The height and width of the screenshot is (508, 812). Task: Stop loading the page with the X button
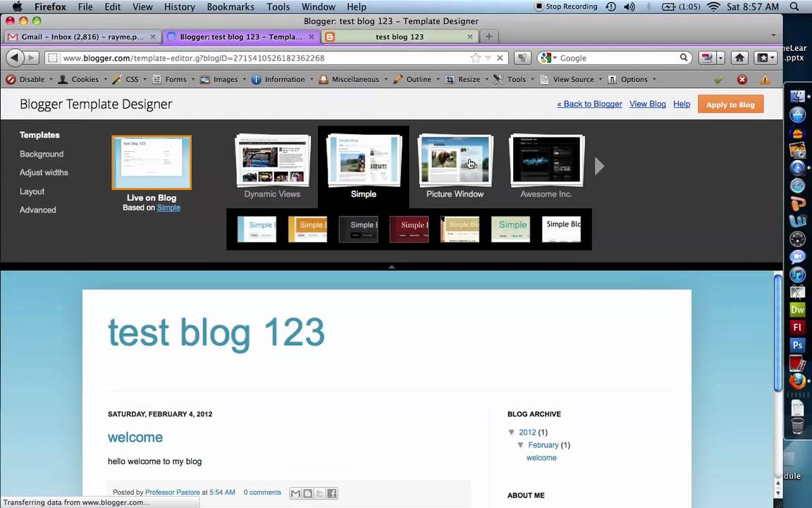(x=500, y=58)
